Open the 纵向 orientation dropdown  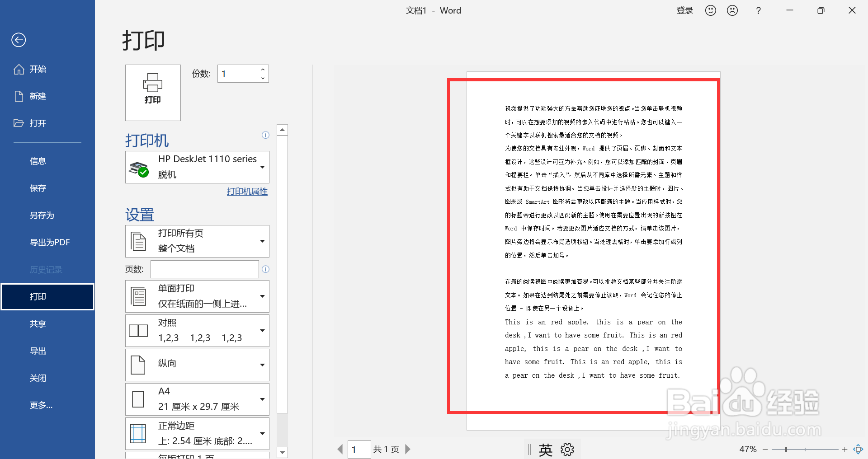click(197, 365)
